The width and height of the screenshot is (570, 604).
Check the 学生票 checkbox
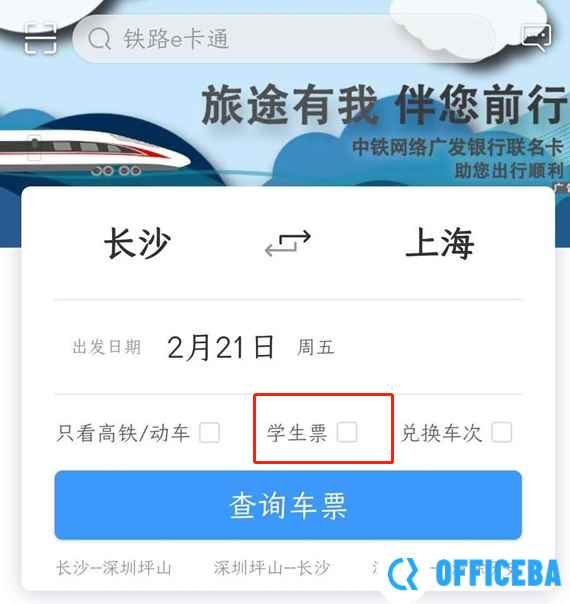click(347, 432)
